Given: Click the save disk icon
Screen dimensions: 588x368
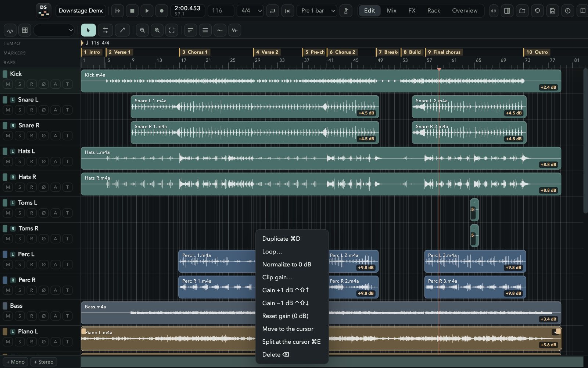Looking at the screenshot, I should (x=552, y=11).
